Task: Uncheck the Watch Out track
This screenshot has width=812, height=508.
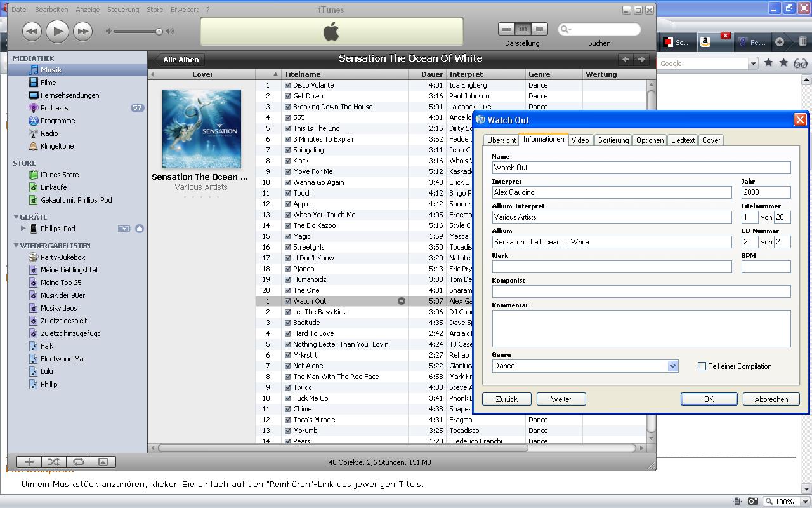Action: pos(288,301)
